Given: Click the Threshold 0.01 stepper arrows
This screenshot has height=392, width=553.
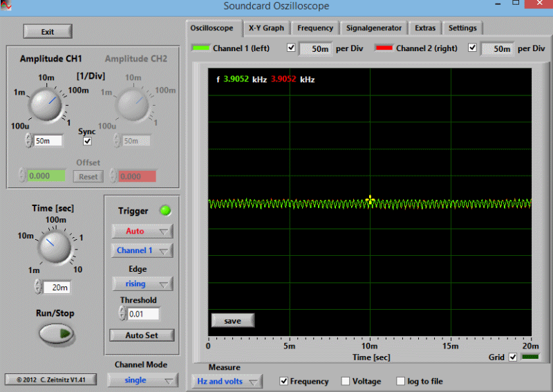Looking at the screenshot, I should click(122, 313).
